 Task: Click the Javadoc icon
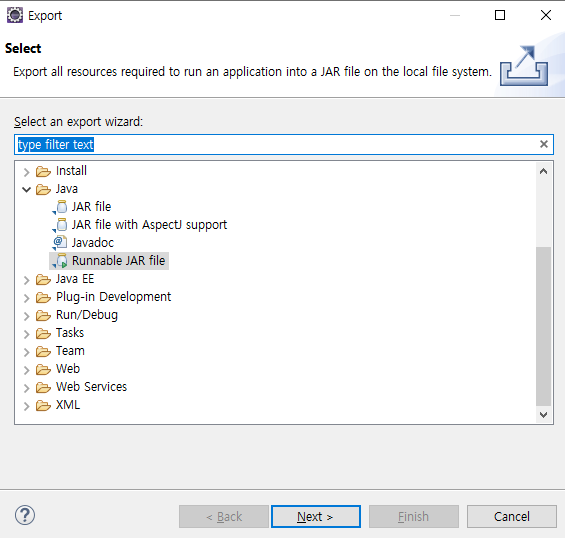[x=60, y=242]
